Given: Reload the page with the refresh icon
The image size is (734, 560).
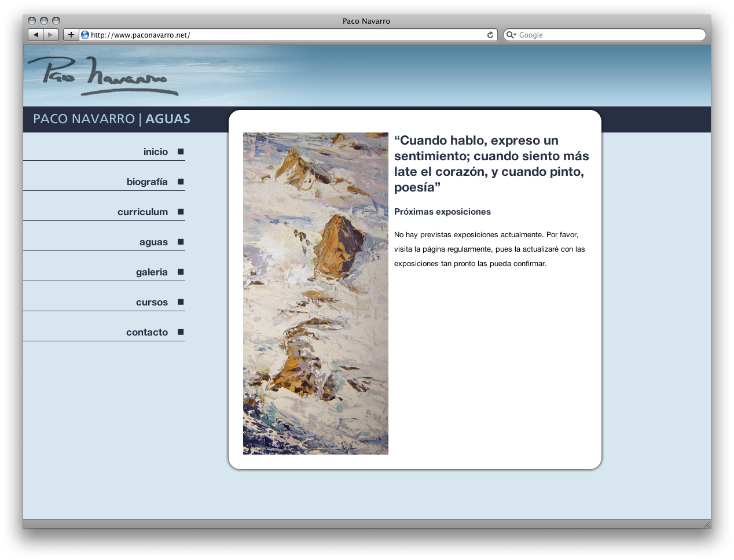Looking at the screenshot, I should [x=490, y=35].
